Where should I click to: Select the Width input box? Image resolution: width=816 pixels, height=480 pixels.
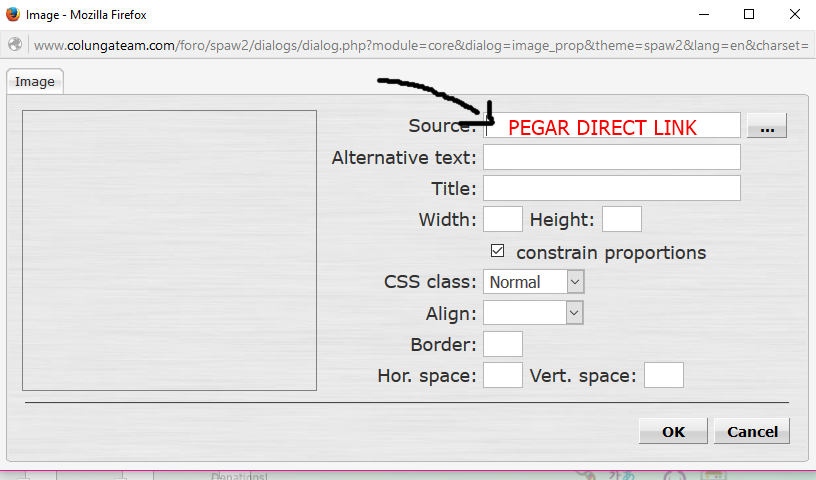502,219
